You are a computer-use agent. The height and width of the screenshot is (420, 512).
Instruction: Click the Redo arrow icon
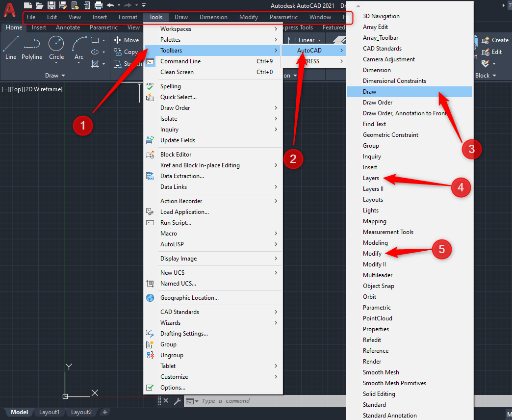coord(128,5)
